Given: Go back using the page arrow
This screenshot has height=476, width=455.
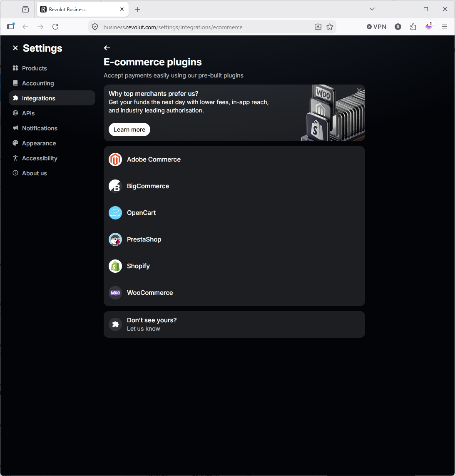Looking at the screenshot, I should click(107, 48).
